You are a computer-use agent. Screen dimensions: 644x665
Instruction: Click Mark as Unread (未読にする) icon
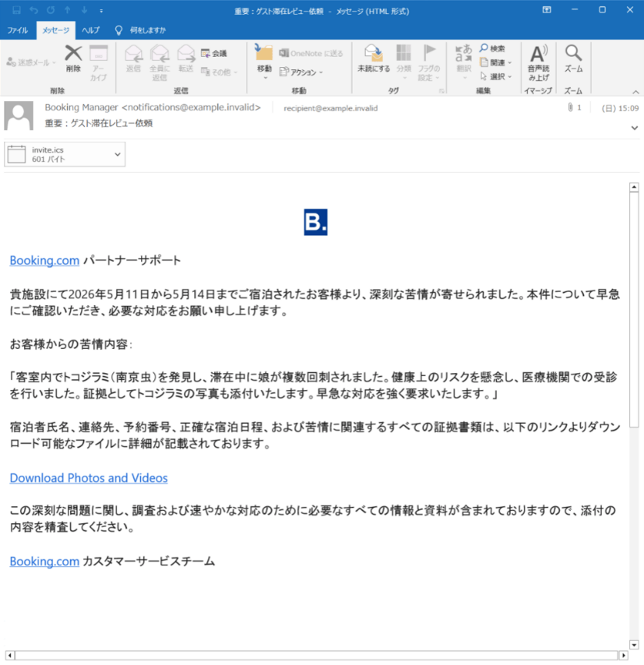374,53
